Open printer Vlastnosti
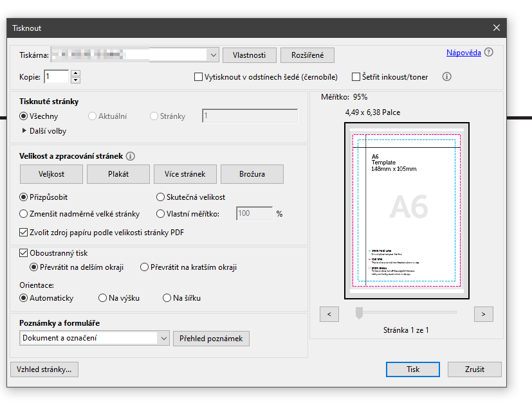The width and height of the screenshot is (532, 408). (x=249, y=55)
